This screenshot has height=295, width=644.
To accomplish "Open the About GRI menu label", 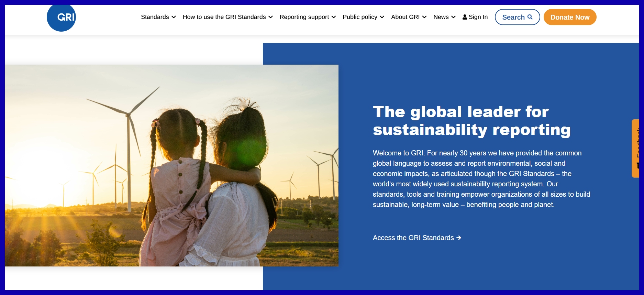I will click(x=405, y=17).
